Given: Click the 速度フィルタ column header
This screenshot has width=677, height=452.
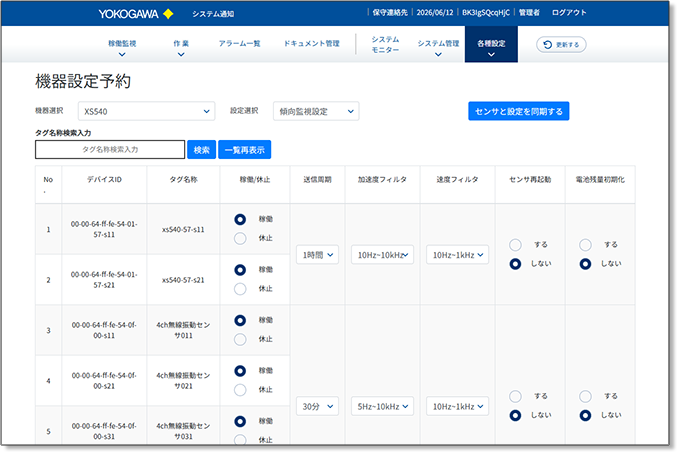Looking at the screenshot, I should pyautogui.click(x=457, y=180).
